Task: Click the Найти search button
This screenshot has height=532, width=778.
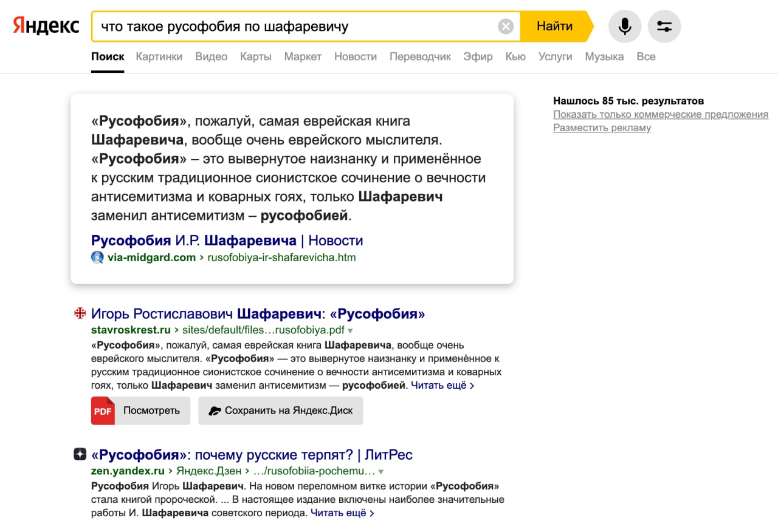Action: tap(555, 26)
